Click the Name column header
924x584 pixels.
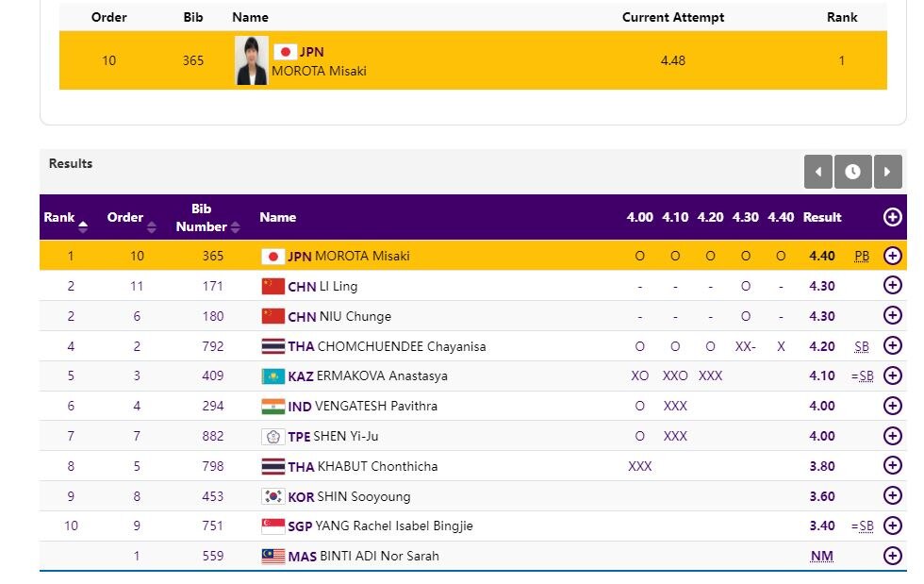tap(277, 217)
